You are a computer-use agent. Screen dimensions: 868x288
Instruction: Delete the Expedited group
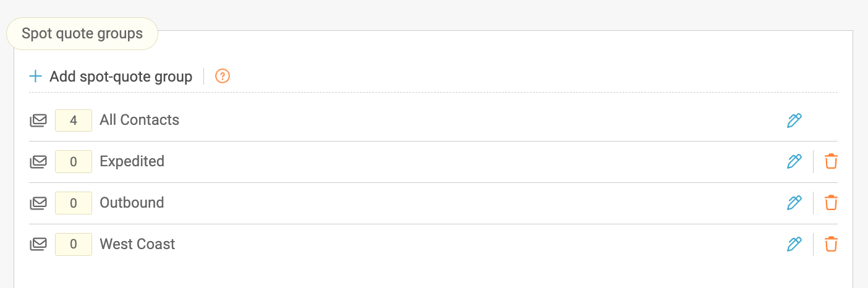[x=832, y=162]
